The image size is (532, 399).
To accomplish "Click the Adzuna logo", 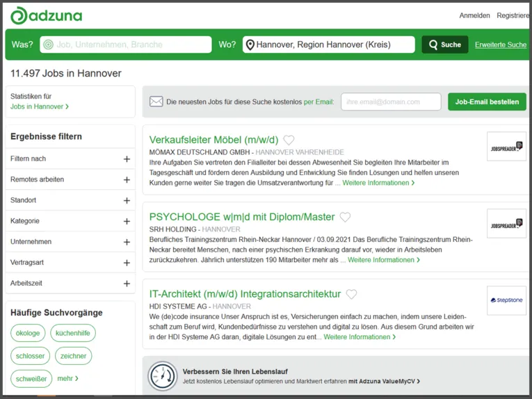I will coord(46,15).
